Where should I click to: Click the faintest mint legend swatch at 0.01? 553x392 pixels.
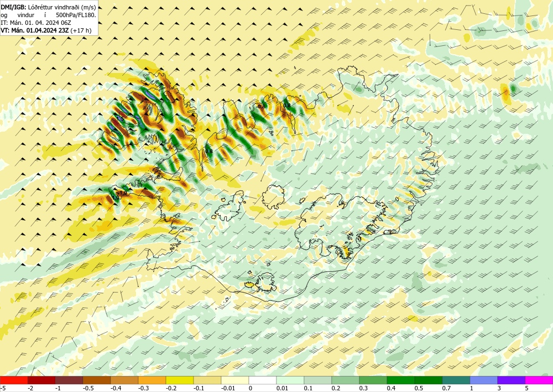[290, 380]
